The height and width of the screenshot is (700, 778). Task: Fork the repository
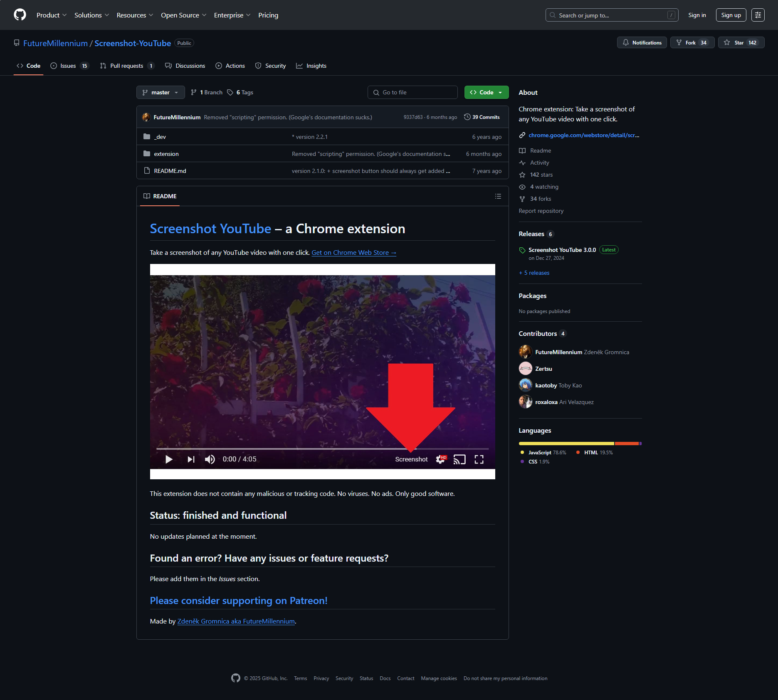(x=692, y=42)
